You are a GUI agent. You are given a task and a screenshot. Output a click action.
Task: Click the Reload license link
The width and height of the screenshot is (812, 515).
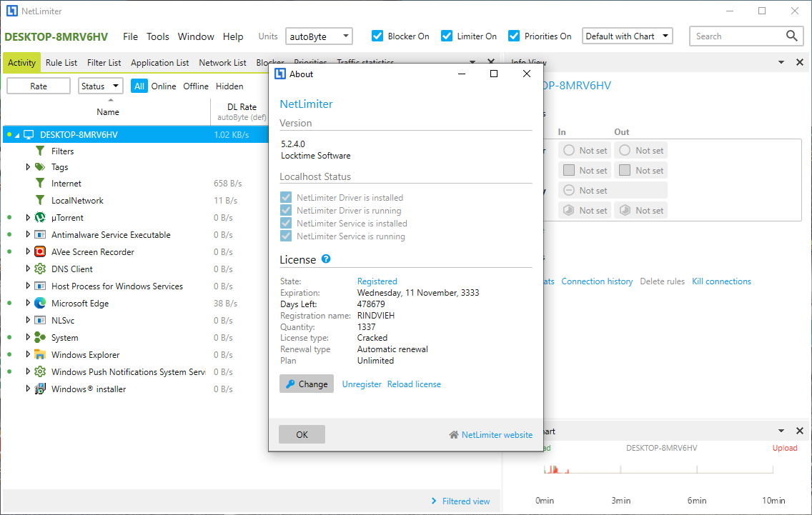coord(414,384)
